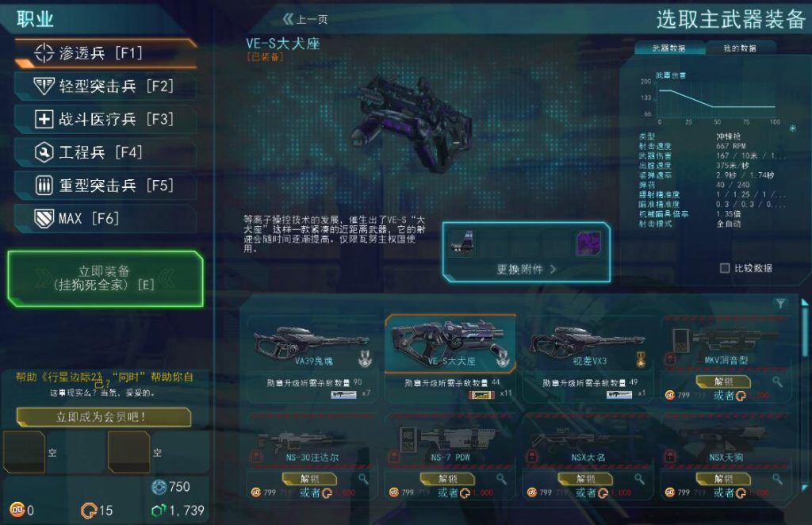
Task: Select the 视差VX3 weapon card
Action: point(588,358)
